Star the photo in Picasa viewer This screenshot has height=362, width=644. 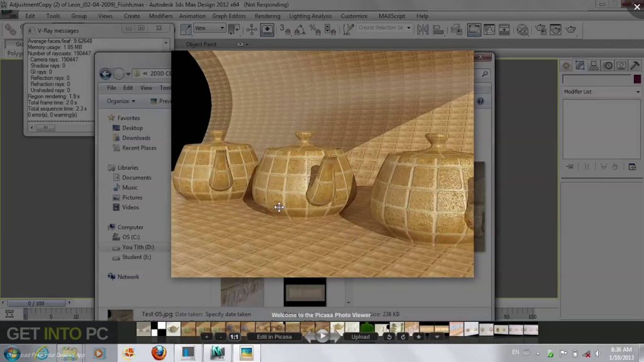pos(418,337)
